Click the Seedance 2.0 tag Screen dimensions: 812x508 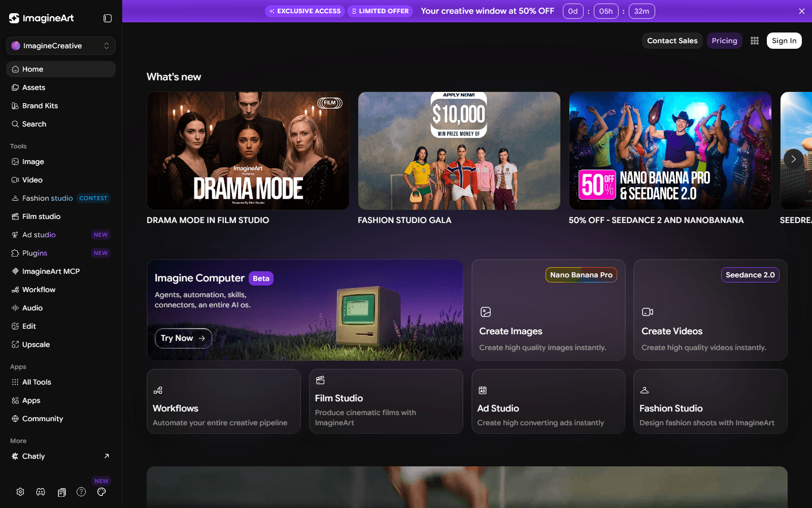coord(750,275)
